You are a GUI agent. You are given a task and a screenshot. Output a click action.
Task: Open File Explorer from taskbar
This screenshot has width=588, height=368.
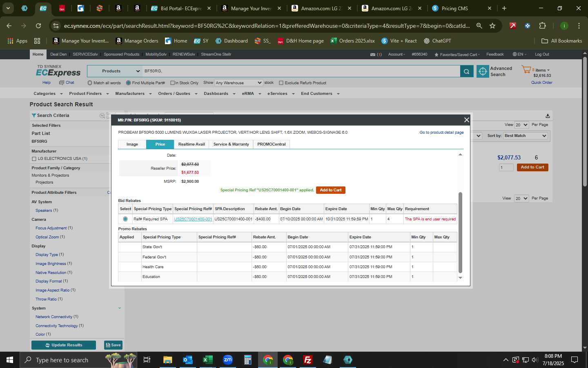pos(167,360)
